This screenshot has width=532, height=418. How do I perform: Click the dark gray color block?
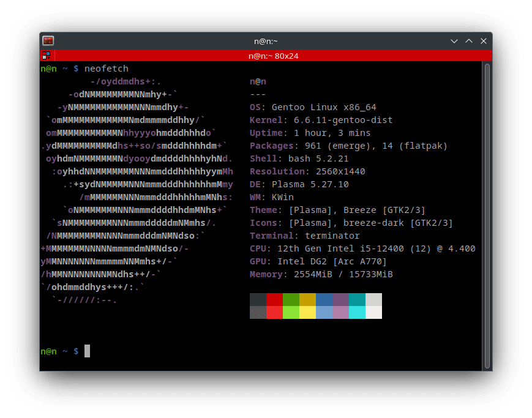(x=258, y=300)
